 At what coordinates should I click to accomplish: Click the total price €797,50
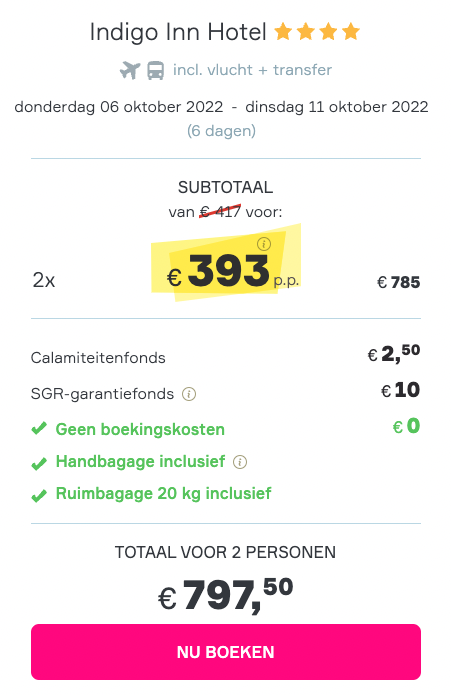tap(226, 595)
